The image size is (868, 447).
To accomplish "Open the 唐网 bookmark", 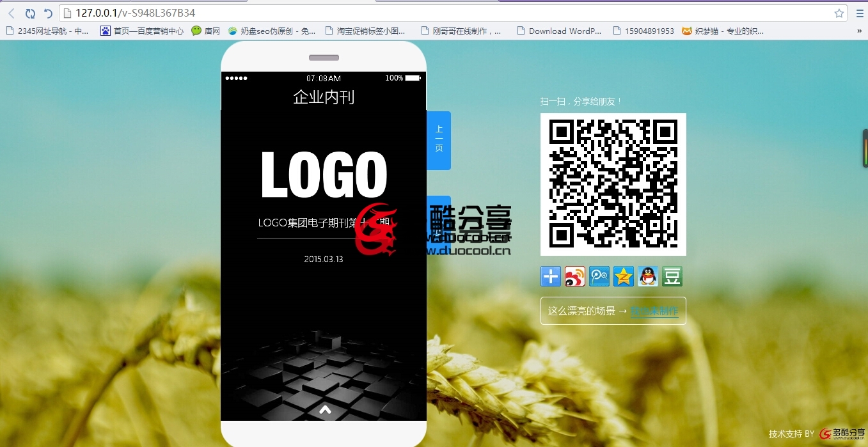I will [206, 31].
